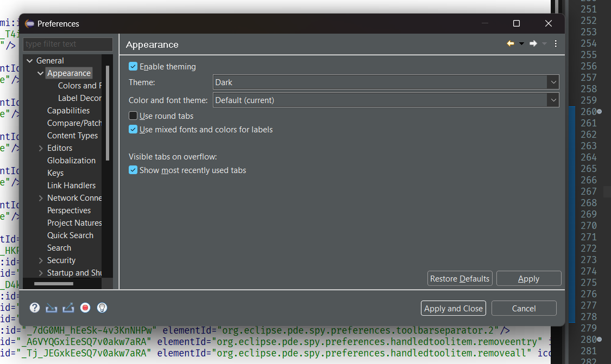The height and width of the screenshot is (364, 611).
Task: Open the three-dot overflow menu
Action: coord(555,43)
